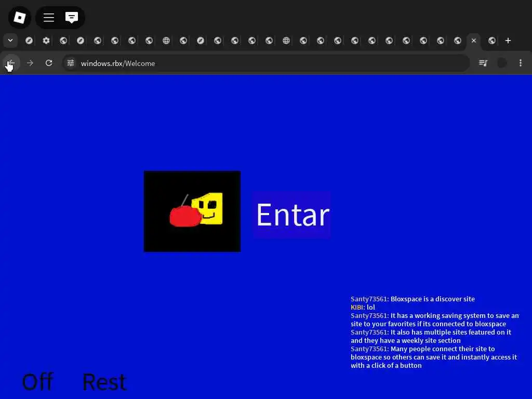Select chat message about working saving system
This screenshot has height=399, width=532.
[435, 320]
